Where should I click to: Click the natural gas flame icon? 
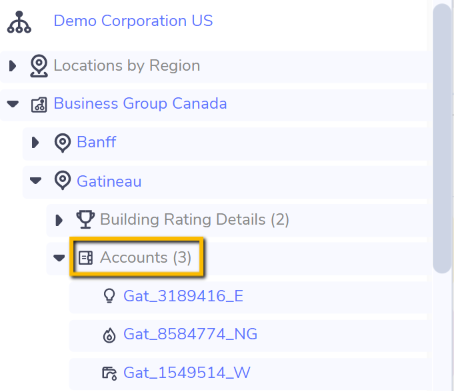[x=109, y=335]
